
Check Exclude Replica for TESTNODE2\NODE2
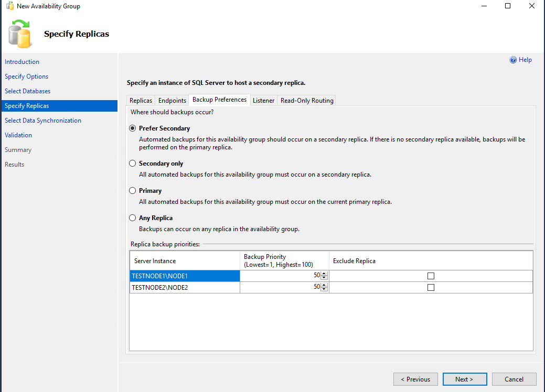tap(431, 288)
